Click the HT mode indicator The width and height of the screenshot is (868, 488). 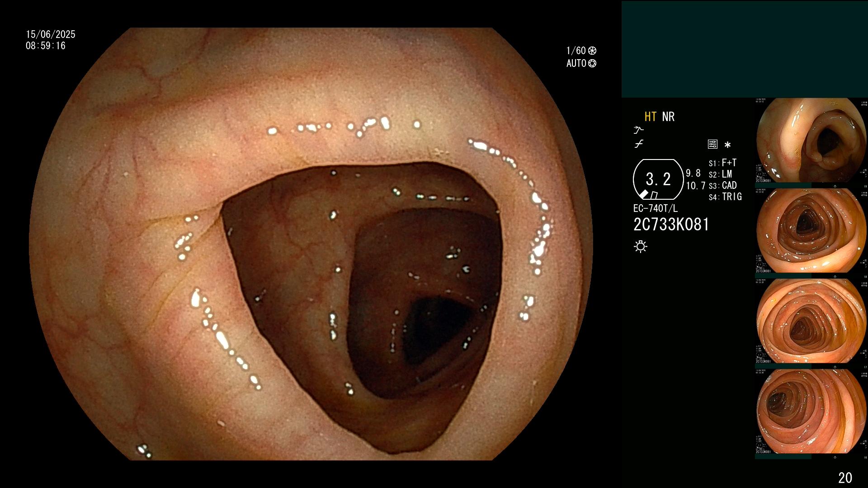[x=650, y=117]
